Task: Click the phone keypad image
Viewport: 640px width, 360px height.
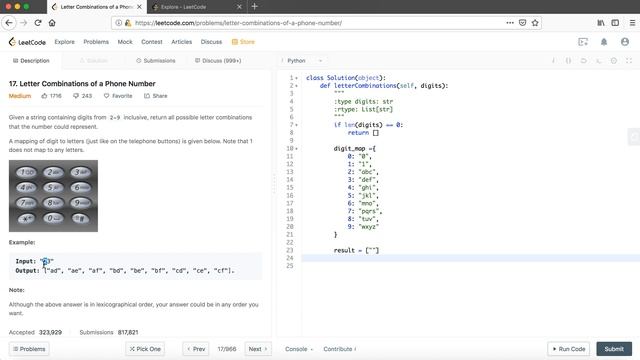Action: 53,196
